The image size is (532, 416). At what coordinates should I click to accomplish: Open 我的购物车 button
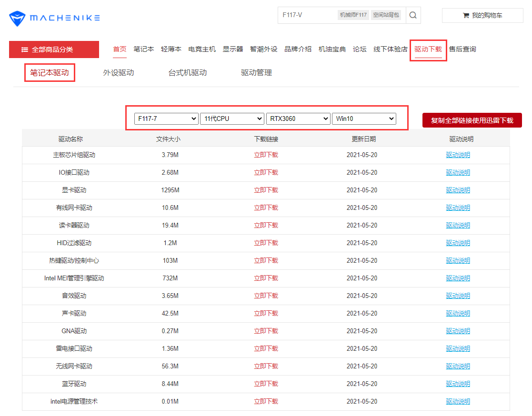(482, 16)
